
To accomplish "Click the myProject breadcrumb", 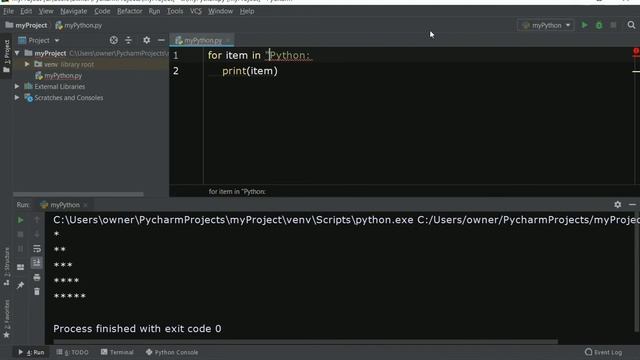I will pos(27,25).
